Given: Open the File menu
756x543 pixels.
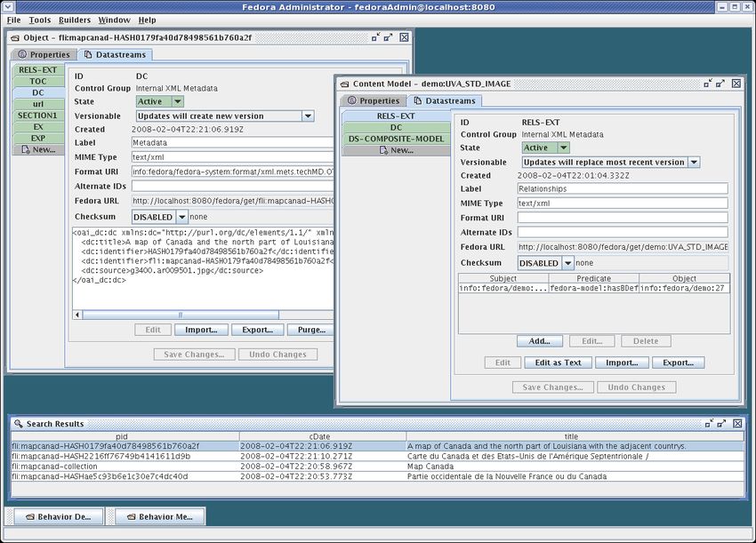Looking at the screenshot, I should click(13, 20).
